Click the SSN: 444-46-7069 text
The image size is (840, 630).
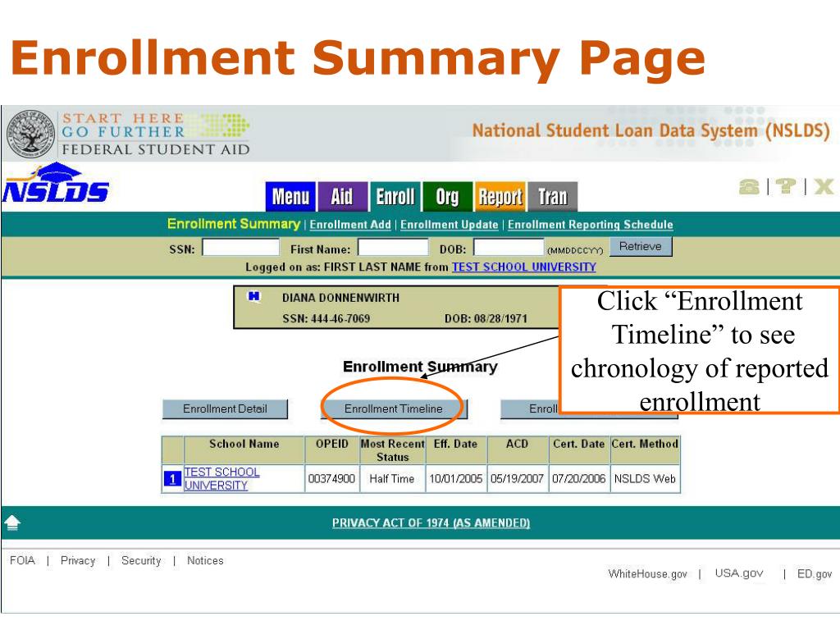click(326, 318)
